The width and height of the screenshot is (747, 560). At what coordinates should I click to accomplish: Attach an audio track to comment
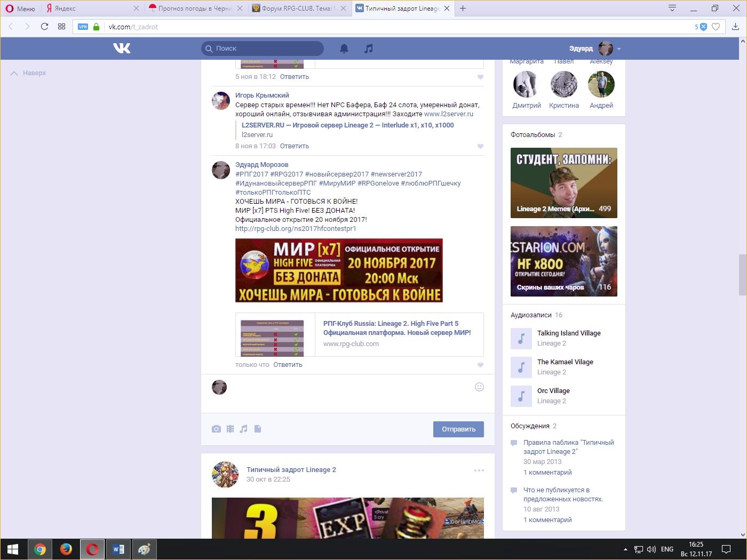243,429
